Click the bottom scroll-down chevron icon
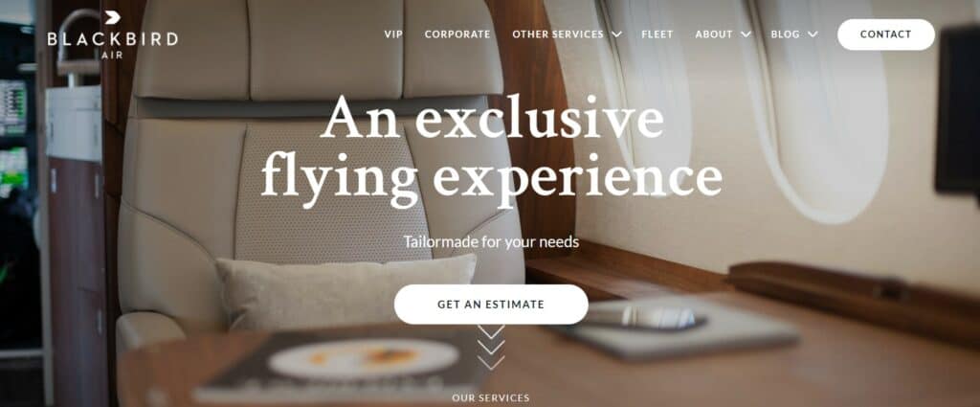The height and width of the screenshot is (407, 980). click(x=491, y=363)
